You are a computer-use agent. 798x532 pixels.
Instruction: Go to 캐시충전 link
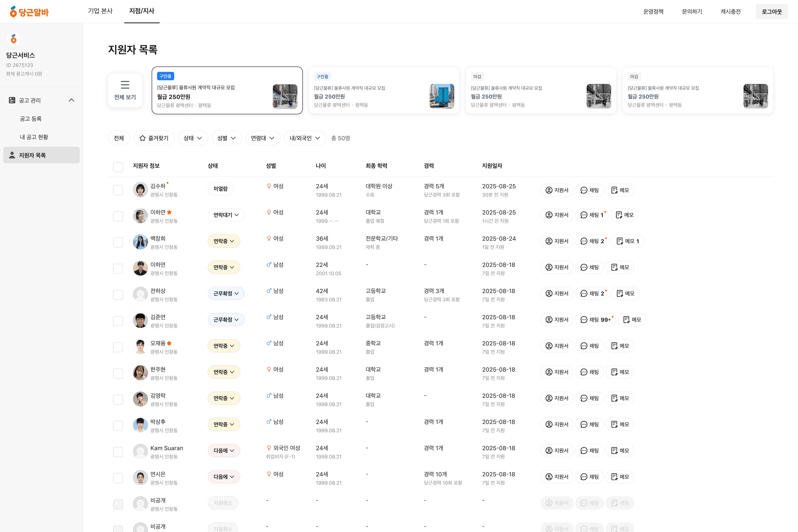coord(731,11)
